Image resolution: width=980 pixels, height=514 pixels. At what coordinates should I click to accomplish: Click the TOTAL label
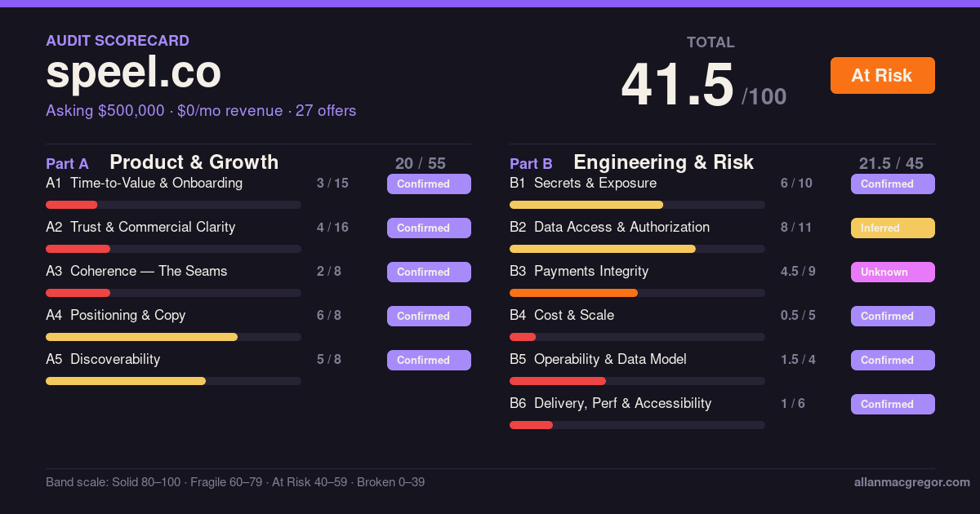click(710, 42)
